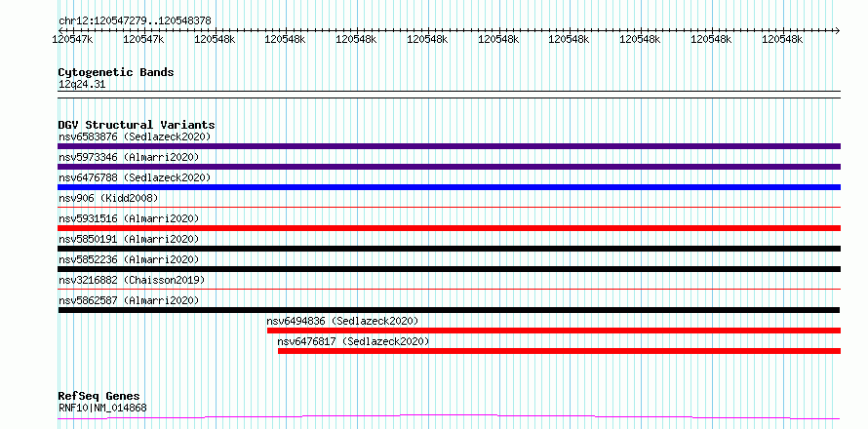This screenshot has height=429, width=868.
Task: Select the magenta RNF10 gene line
Action: (449, 416)
